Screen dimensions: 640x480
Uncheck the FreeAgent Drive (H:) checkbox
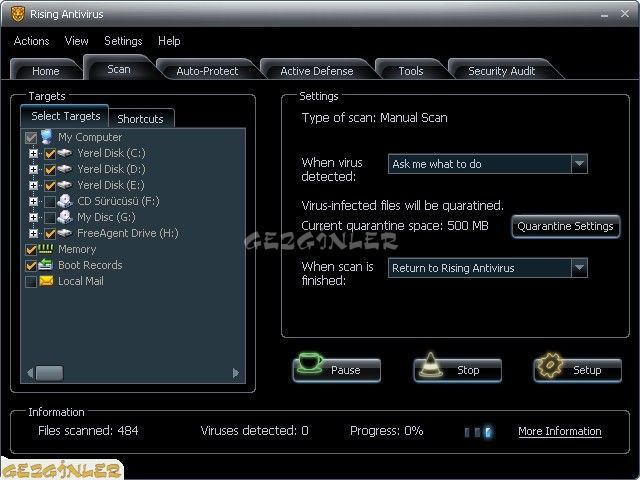(50, 234)
